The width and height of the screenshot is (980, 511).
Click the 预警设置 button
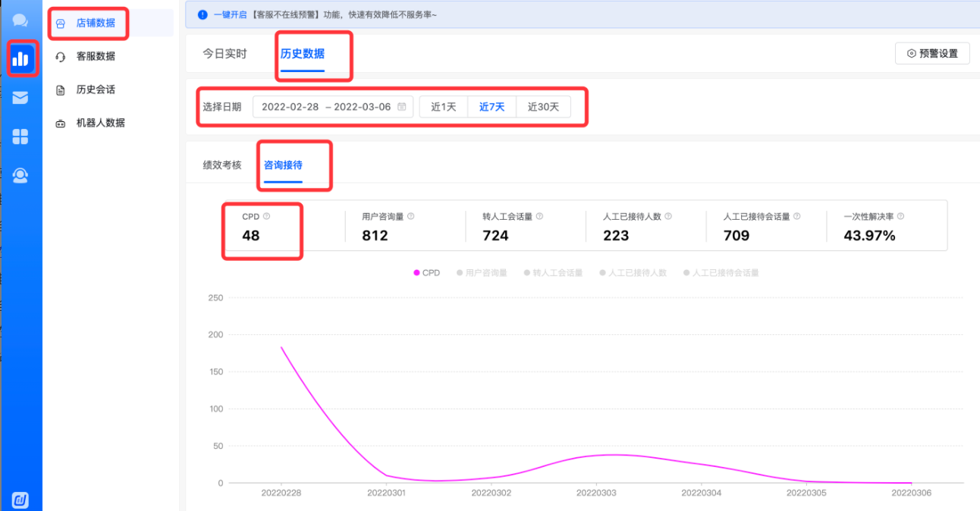tap(932, 54)
